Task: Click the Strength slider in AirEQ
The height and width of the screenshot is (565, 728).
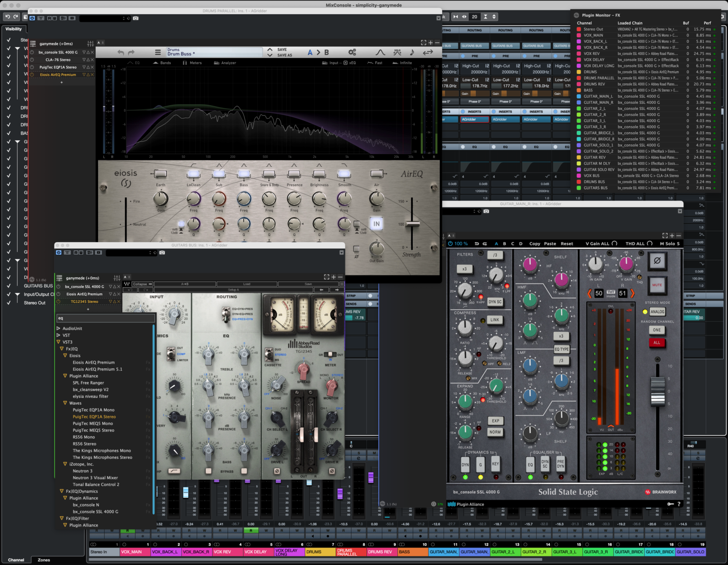Action: (411, 223)
